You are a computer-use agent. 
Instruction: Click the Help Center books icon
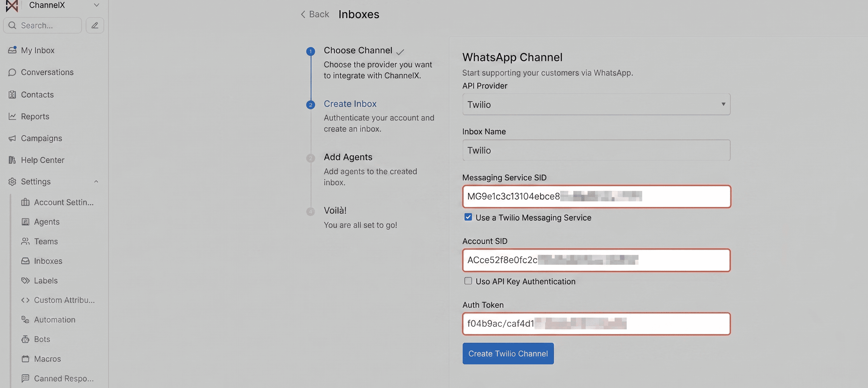coord(12,160)
